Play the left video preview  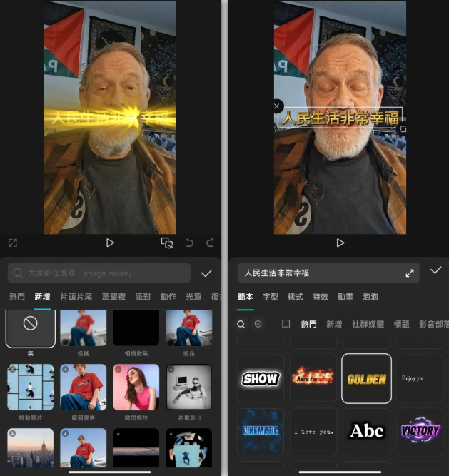click(x=110, y=243)
